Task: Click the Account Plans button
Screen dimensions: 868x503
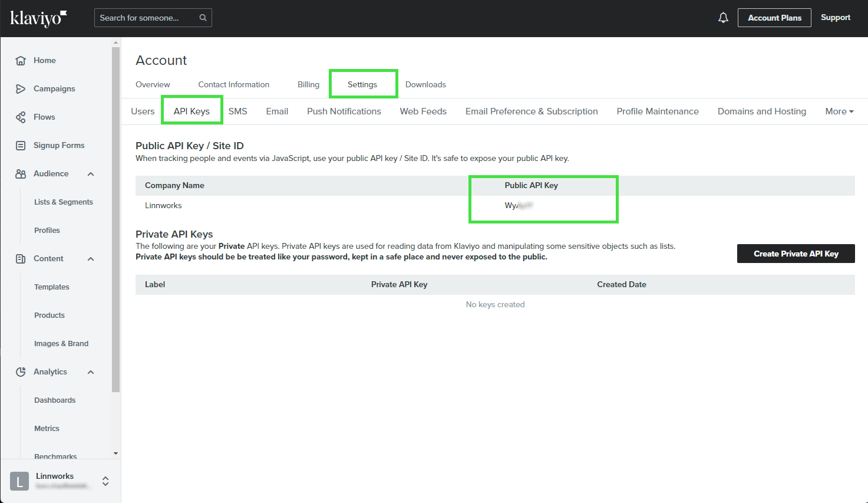Action: coord(774,18)
